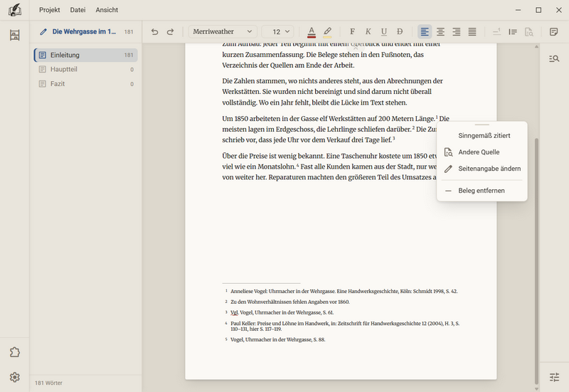
Task: Click the document vertical scrollbar
Action: (536, 260)
